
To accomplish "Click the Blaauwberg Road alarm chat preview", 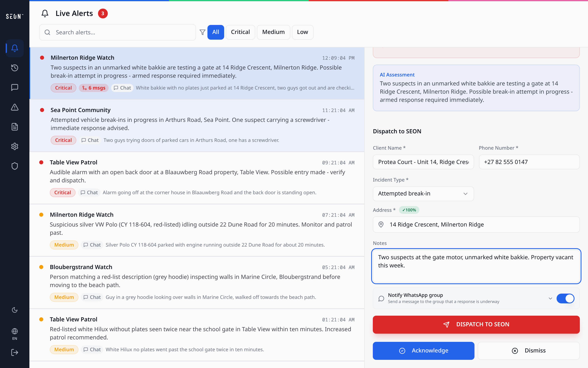I will (209, 193).
